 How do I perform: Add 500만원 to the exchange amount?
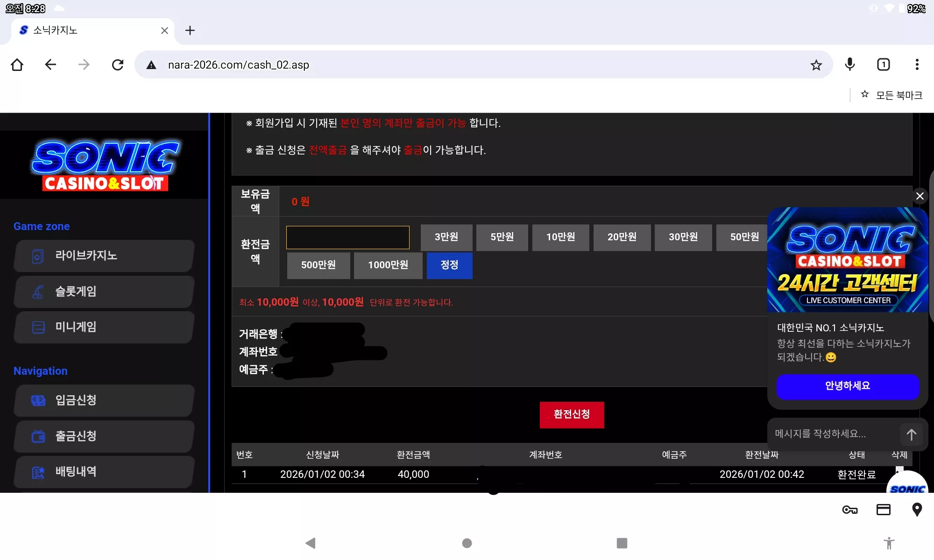pyautogui.click(x=318, y=266)
